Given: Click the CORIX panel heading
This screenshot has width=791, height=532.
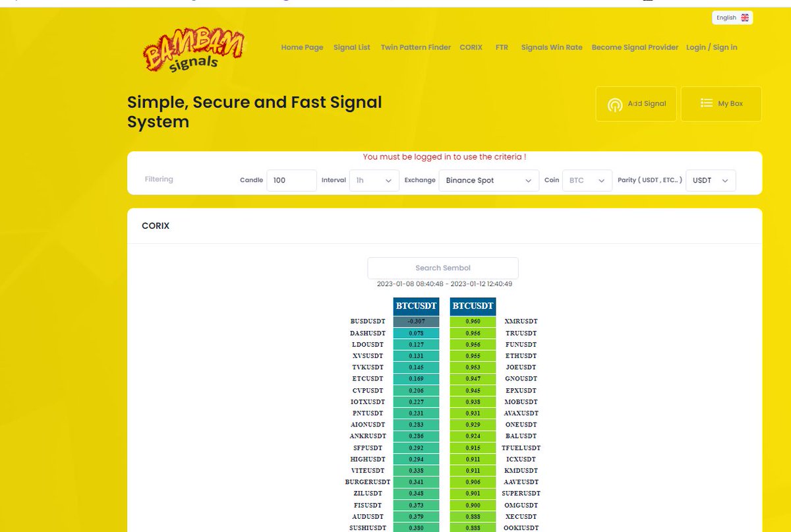Looking at the screenshot, I should point(156,225).
